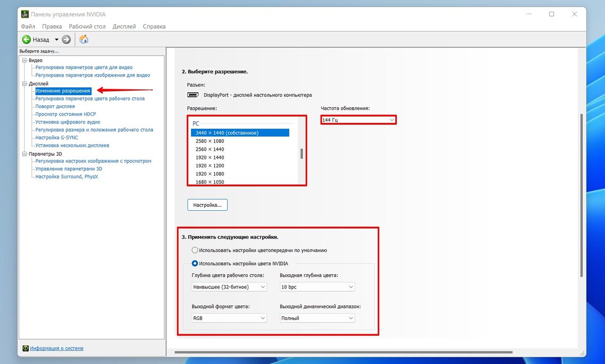The image size is (605, 364).
Task: Open the Файл menu
Action: pos(28,26)
